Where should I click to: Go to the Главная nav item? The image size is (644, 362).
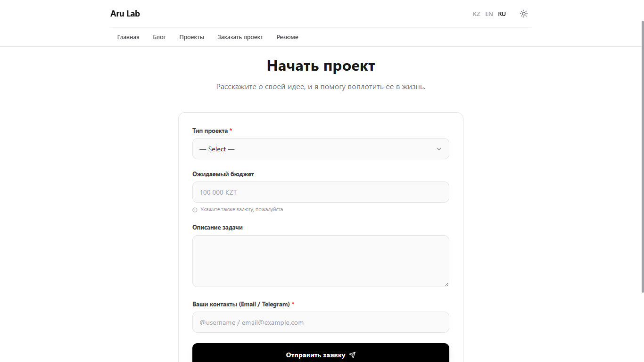coord(128,37)
